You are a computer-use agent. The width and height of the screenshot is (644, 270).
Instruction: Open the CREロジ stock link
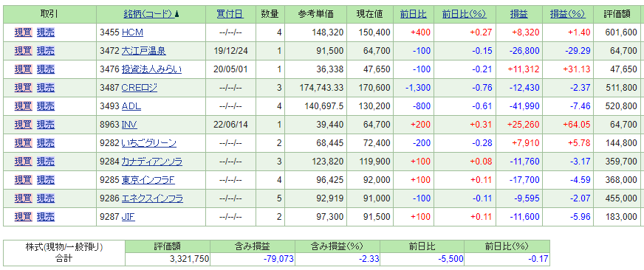tap(140, 87)
